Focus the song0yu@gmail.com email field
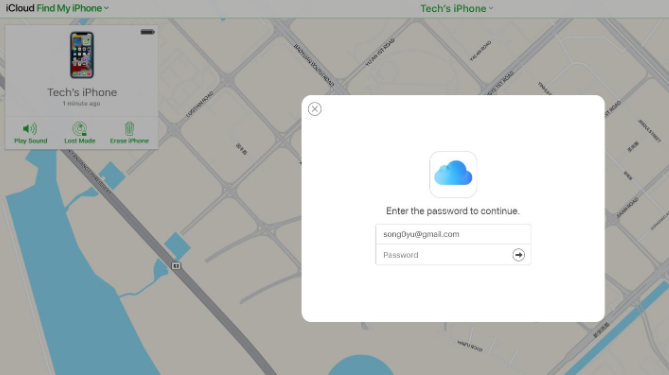669x375 pixels. 453,234
